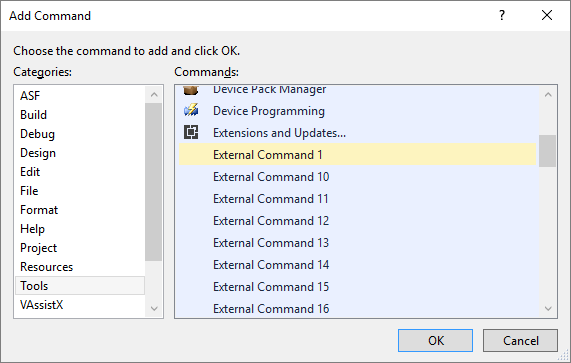Image resolution: width=571 pixels, height=363 pixels.
Task: Click commands list scroll up arrow
Action: tap(548, 95)
